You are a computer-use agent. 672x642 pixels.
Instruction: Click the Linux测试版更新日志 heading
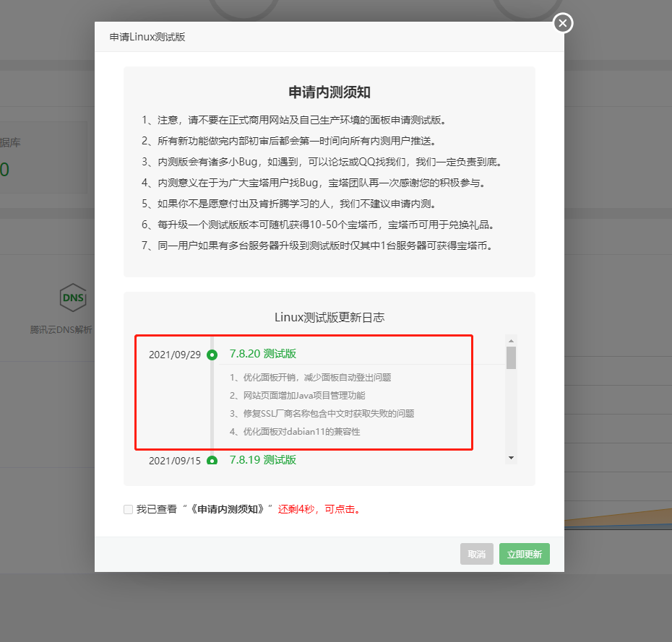click(329, 317)
